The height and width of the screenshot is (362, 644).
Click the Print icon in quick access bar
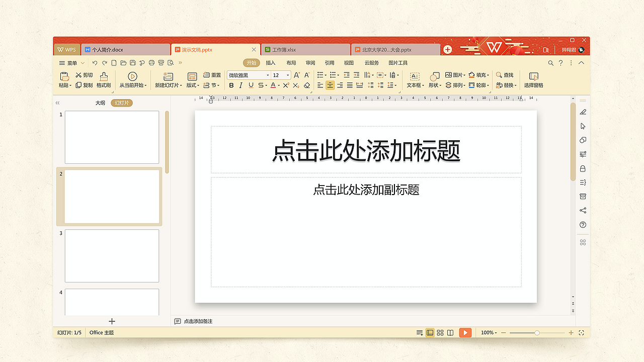pyautogui.click(x=151, y=63)
